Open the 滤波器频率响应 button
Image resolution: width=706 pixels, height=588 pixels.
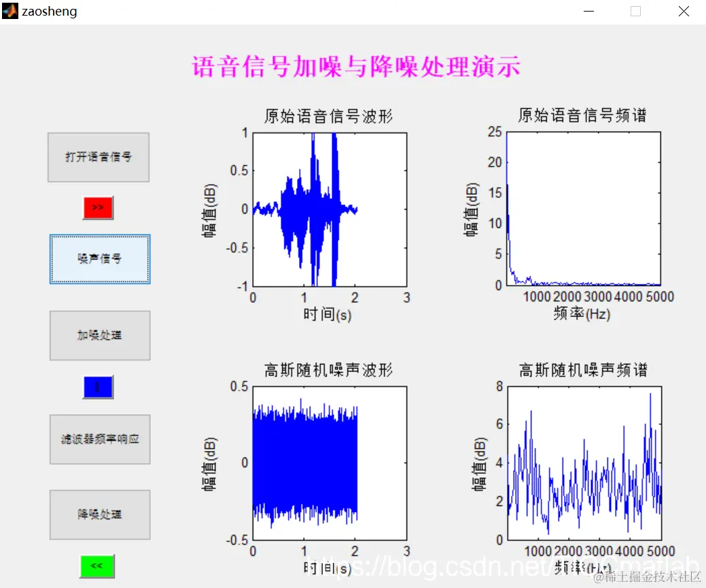point(100,439)
